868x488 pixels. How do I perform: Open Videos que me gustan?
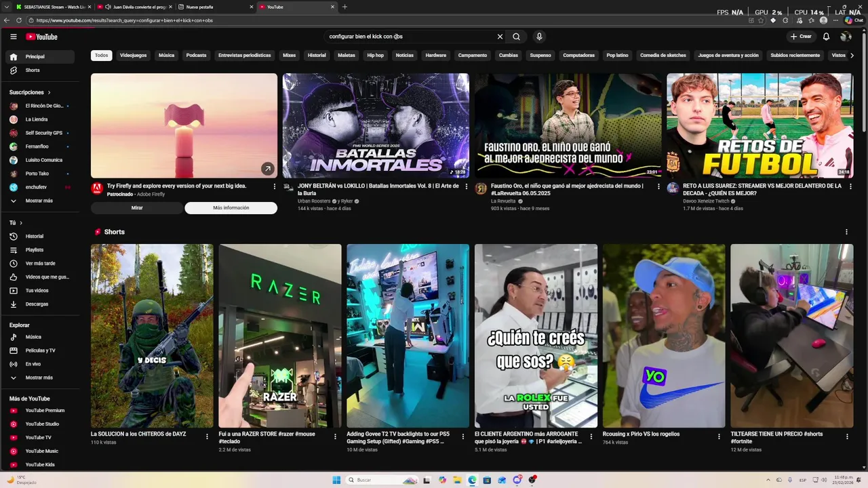[41, 277]
